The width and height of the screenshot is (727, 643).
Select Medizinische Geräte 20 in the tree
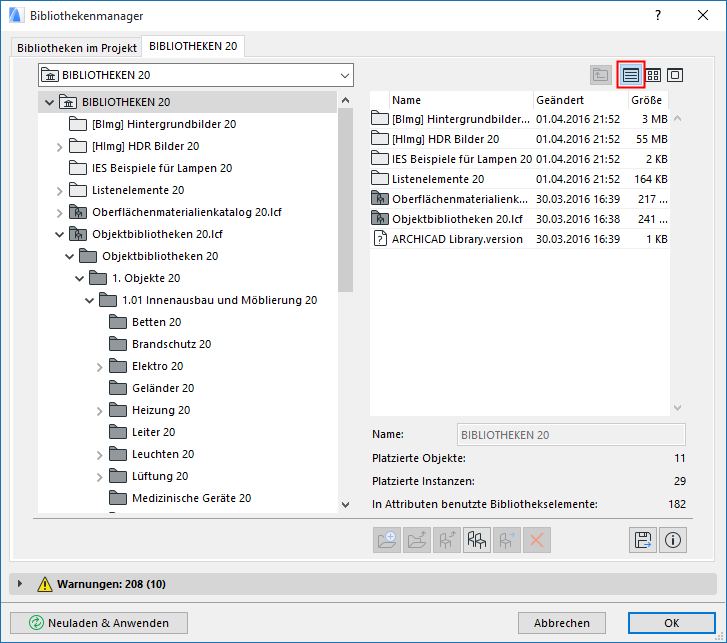tap(191, 498)
